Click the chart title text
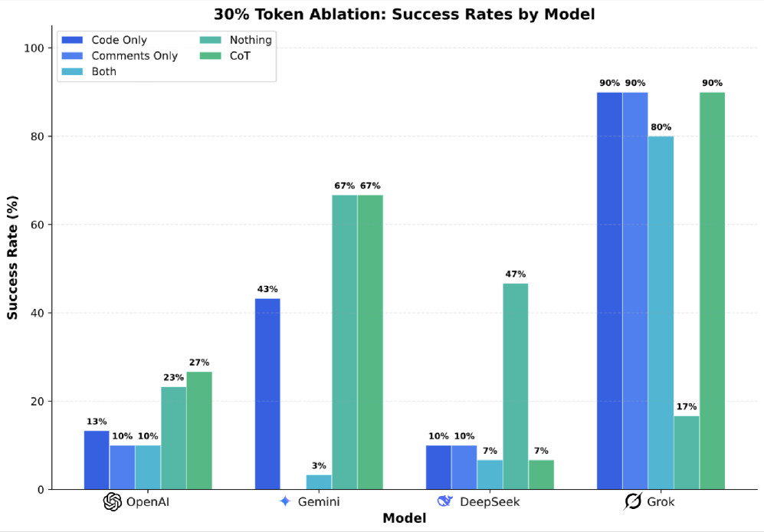 (403, 14)
